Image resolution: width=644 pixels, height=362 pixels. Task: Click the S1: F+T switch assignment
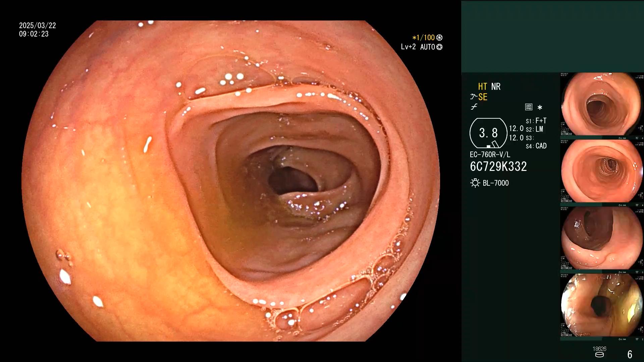[x=536, y=121]
